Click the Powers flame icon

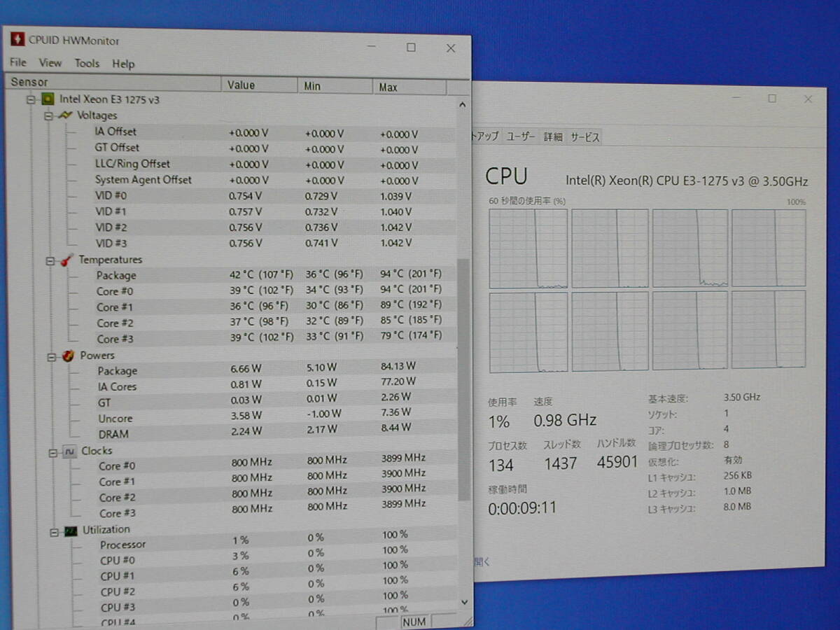(68, 356)
